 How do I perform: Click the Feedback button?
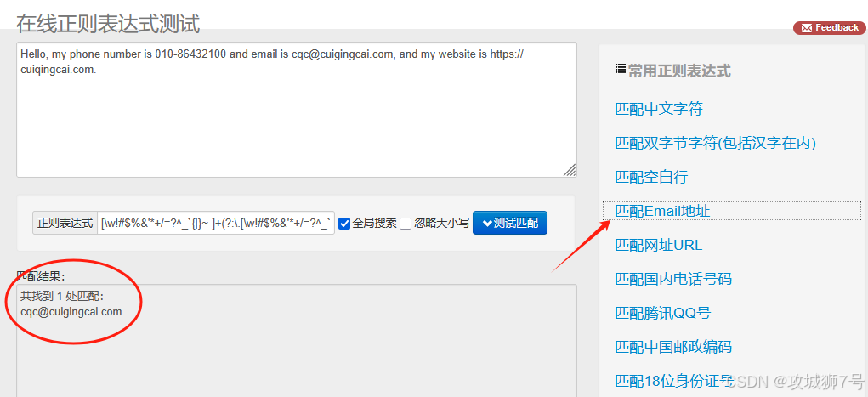829,28
